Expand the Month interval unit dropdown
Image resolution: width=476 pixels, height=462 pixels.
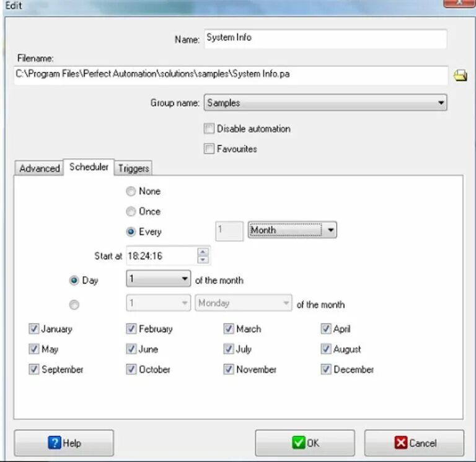point(292,230)
